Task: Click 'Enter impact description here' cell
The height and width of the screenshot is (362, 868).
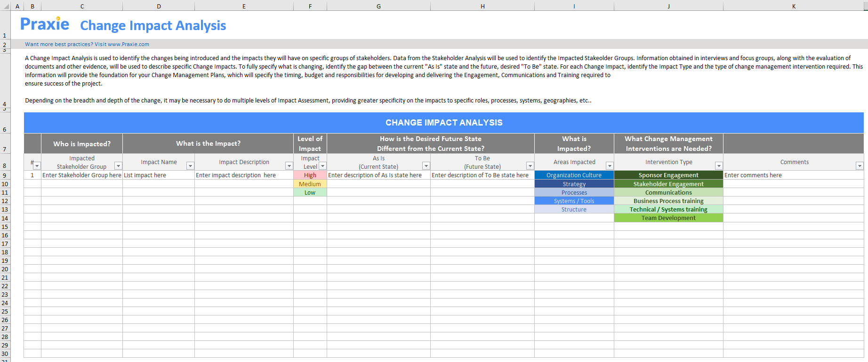Action: pyautogui.click(x=244, y=175)
